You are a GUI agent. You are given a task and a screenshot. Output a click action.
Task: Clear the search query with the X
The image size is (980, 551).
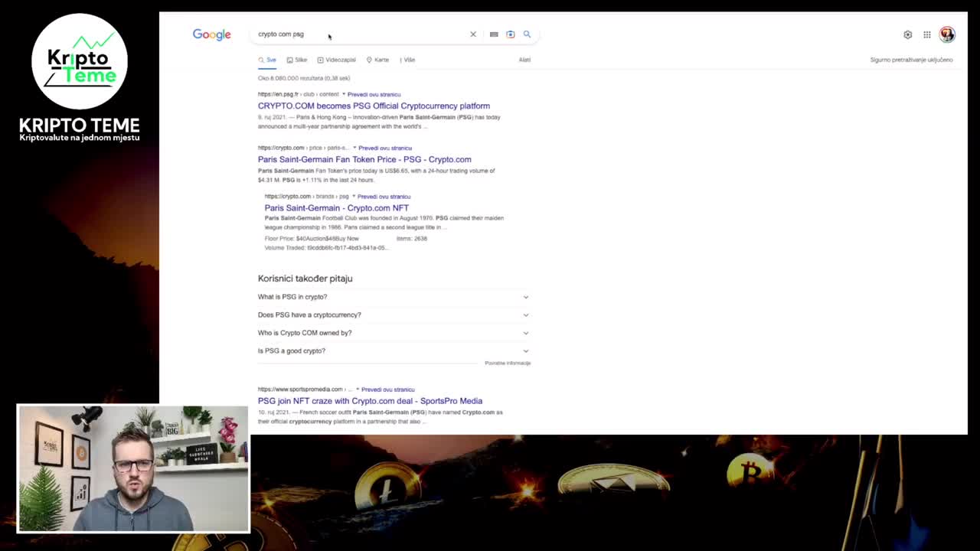point(473,34)
